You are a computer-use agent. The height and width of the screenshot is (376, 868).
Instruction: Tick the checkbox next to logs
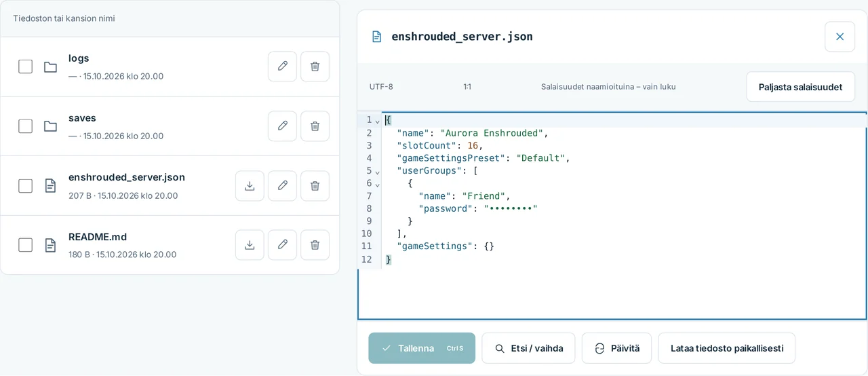(x=25, y=67)
